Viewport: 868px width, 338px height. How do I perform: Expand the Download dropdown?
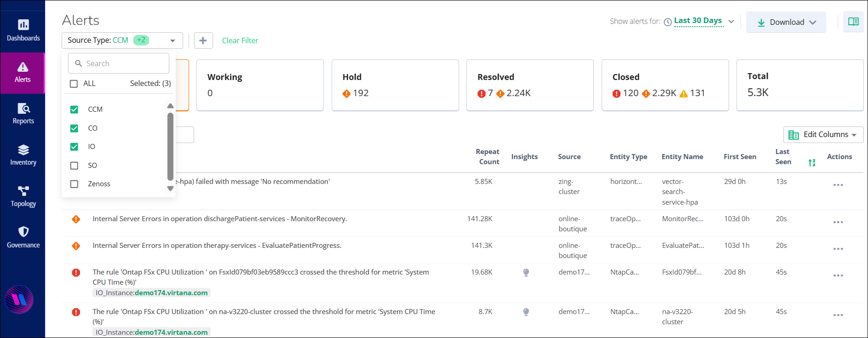point(786,22)
